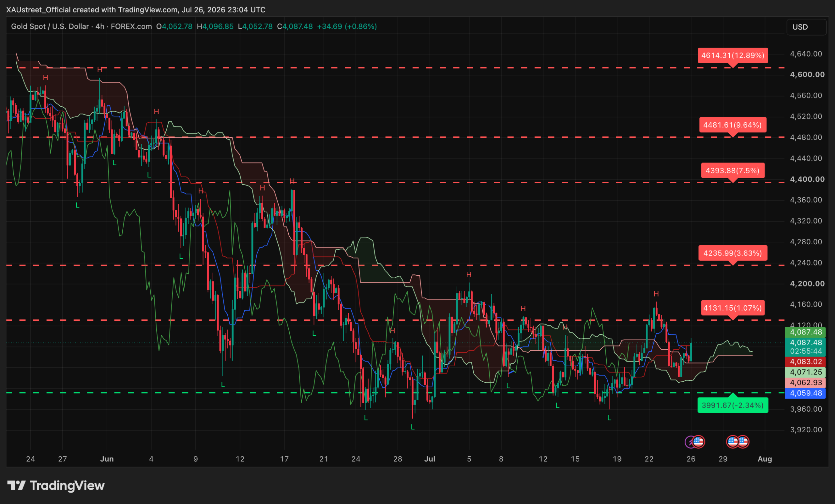This screenshot has height=504, width=835.
Task: Click the 3,960.00 price axis label
Action: 806,409
